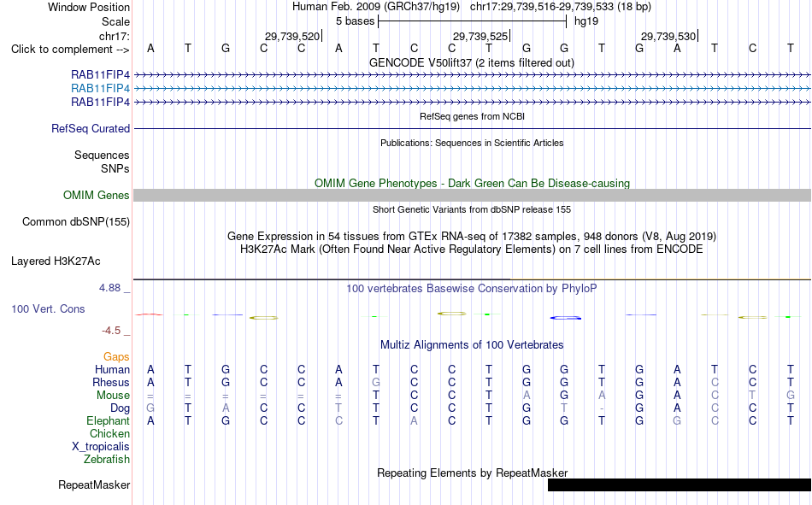This screenshot has height=505, width=812.
Task: Click the dash gap in the Dog row
Action: pos(601,408)
